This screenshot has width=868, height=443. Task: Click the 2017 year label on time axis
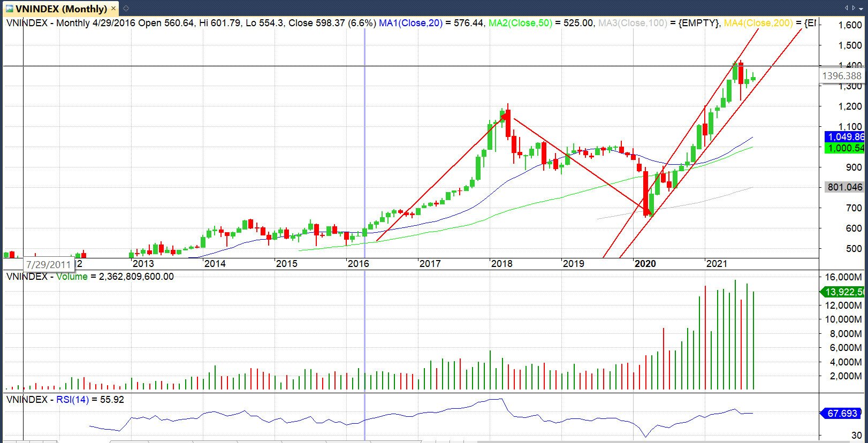[x=430, y=264]
